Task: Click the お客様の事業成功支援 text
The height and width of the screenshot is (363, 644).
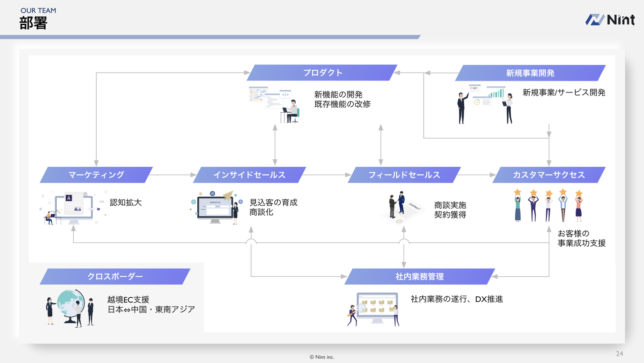Action: pos(581,238)
